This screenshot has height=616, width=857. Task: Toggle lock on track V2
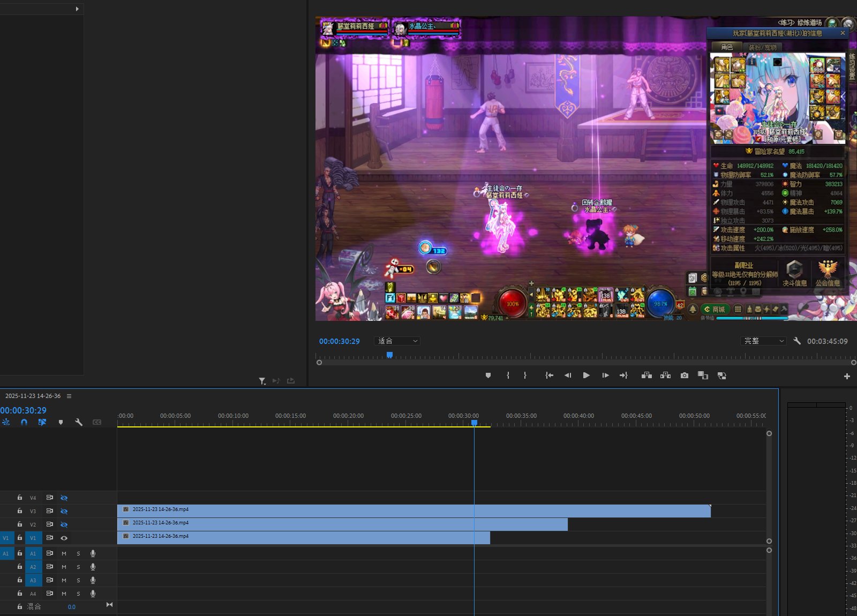pyautogui.click(x=20, y=524)
